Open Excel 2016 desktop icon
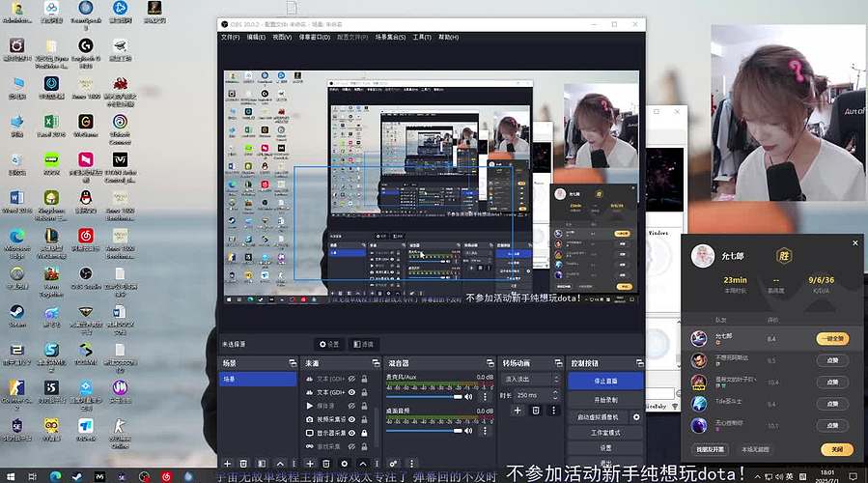 point(51,126)
